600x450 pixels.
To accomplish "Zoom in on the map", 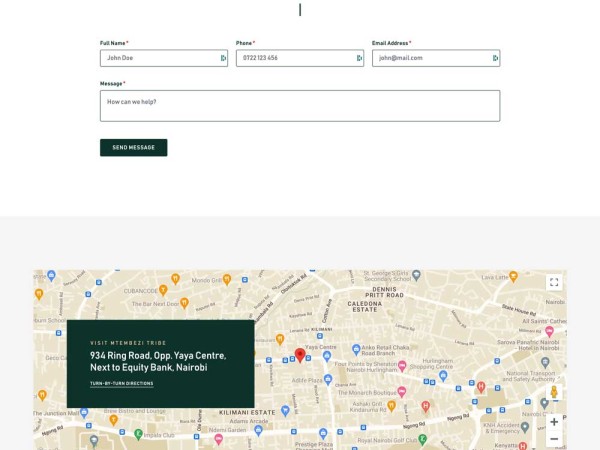I will click(x=554, y=422).
